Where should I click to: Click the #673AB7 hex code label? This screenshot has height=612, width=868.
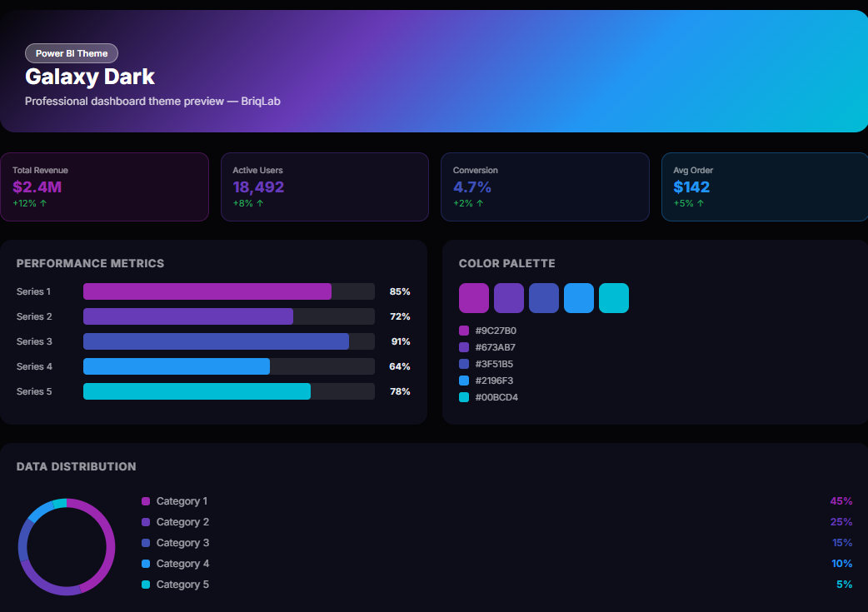(x=495, y=347)
